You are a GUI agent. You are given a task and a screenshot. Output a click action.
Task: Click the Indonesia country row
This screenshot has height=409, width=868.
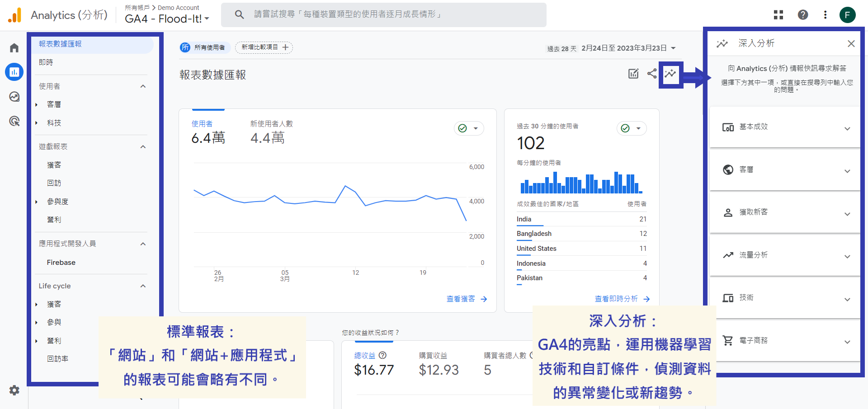coord(582,263)
